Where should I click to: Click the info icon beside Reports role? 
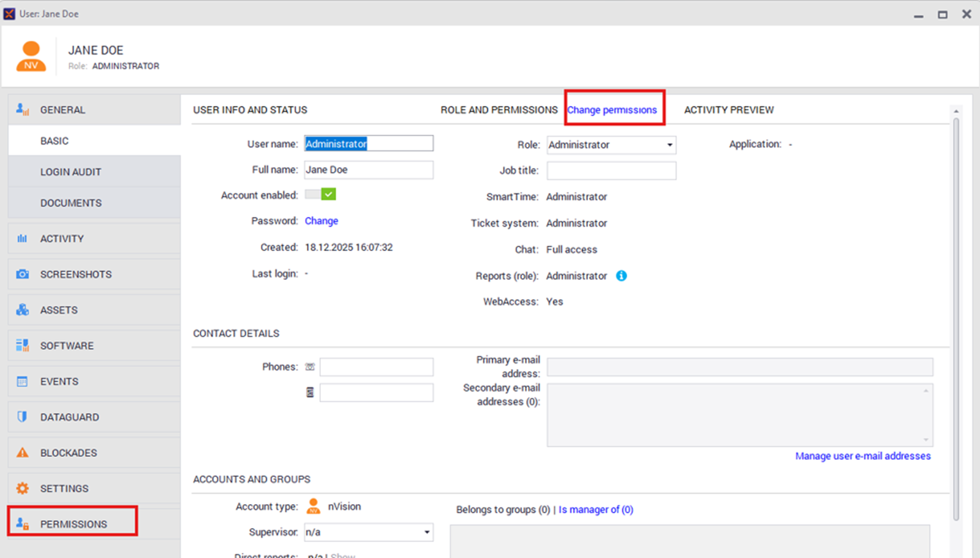click(x=621, y=276)
